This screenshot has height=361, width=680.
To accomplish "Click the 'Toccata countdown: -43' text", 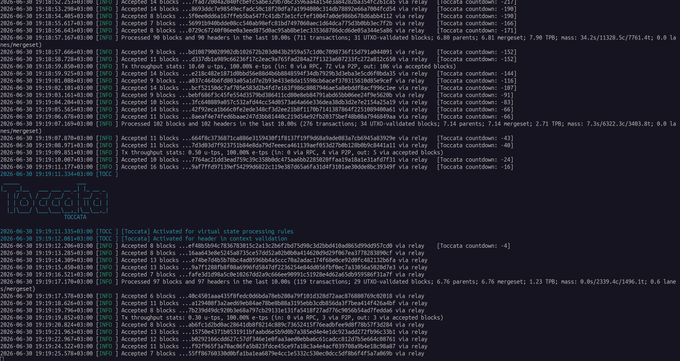I will 475,138.
